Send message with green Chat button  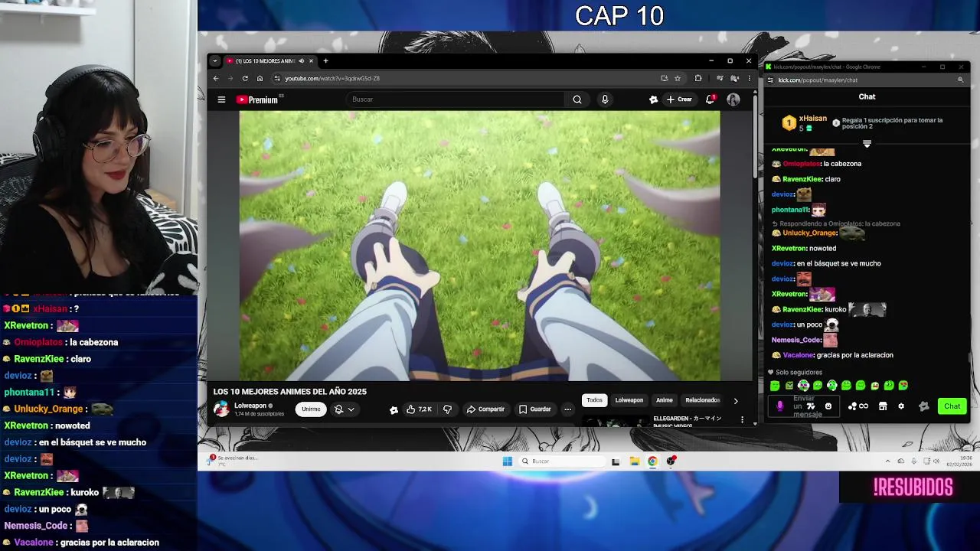click(952, 406)
